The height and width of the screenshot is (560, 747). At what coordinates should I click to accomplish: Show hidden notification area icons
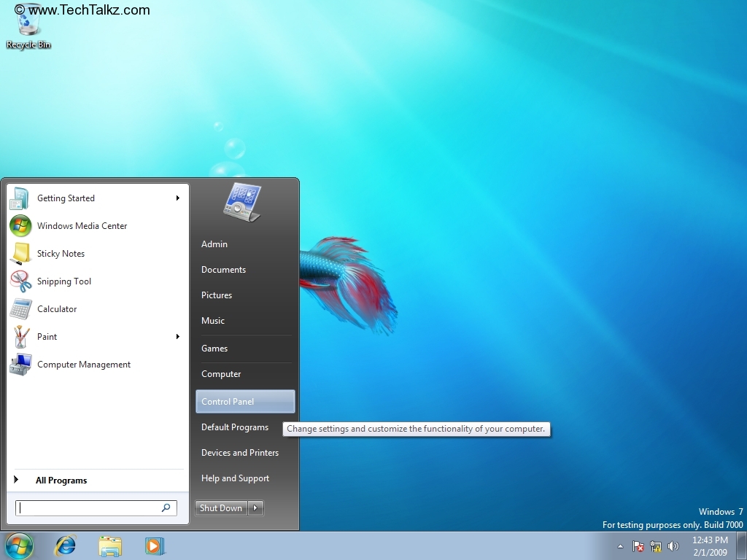(619, 546)
